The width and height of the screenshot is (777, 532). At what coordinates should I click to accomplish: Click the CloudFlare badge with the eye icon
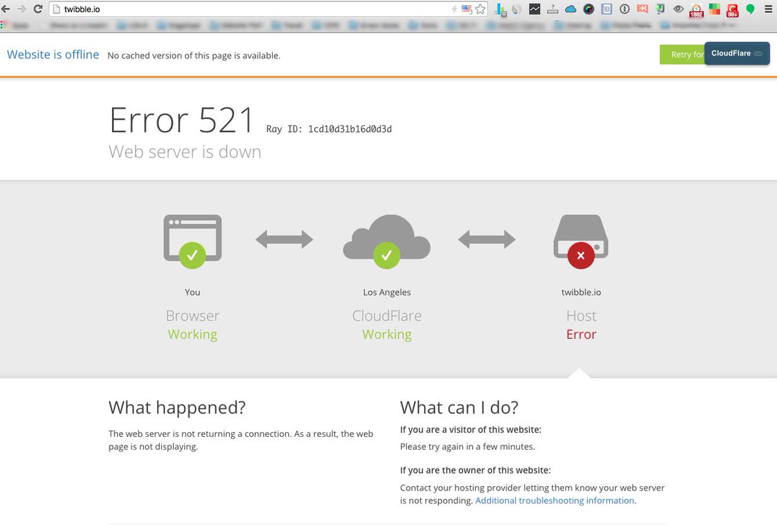point(737,53)
